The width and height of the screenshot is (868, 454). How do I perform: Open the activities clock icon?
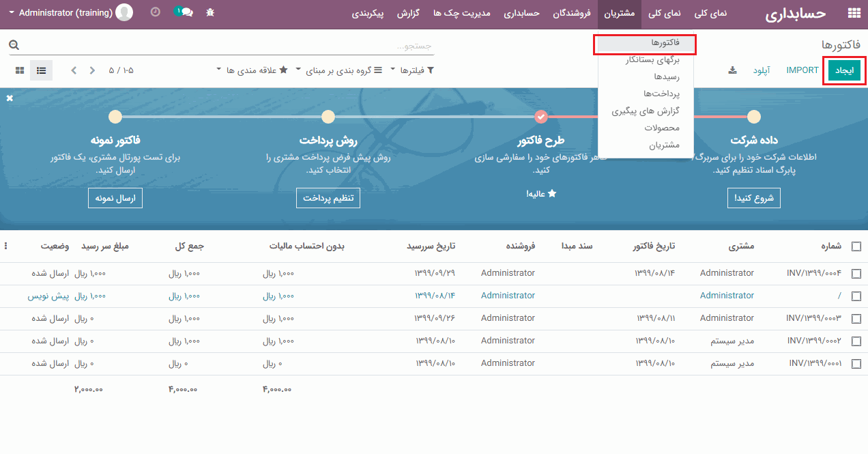point(155,12)
